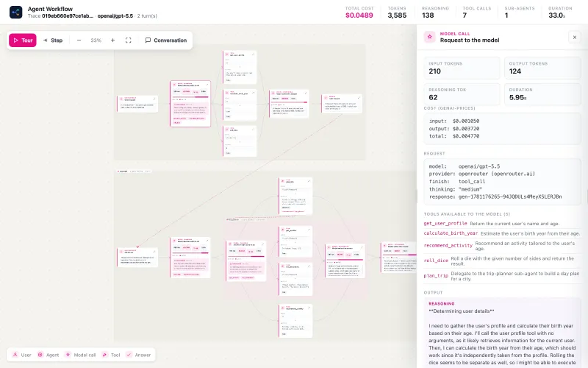The width and height of the screenshot is (588, 368).
Task: Click the Duration value 33.0s in header
Action: click(x=557, y=15)
